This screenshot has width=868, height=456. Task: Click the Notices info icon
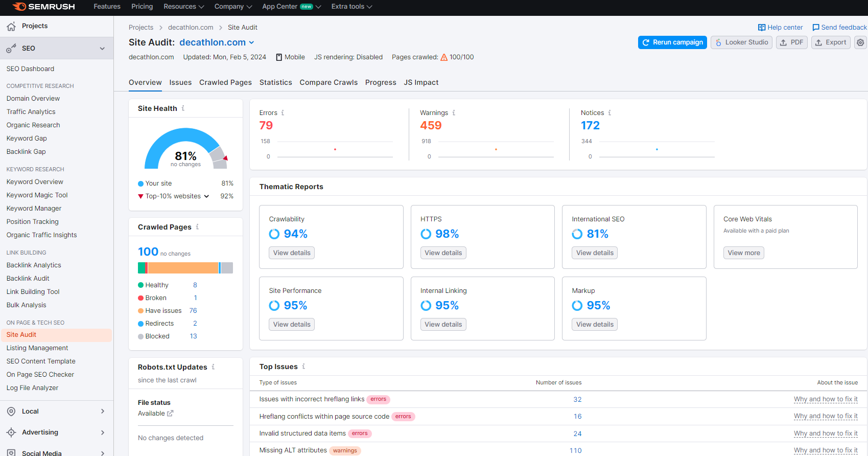[x=609, y=113]
